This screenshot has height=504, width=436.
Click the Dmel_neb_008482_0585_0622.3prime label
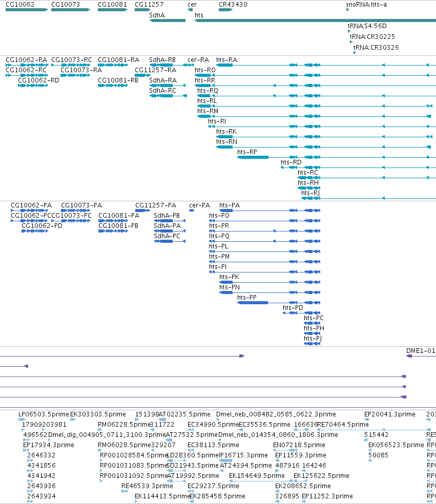pyautogui.click(x=276, y=414)
